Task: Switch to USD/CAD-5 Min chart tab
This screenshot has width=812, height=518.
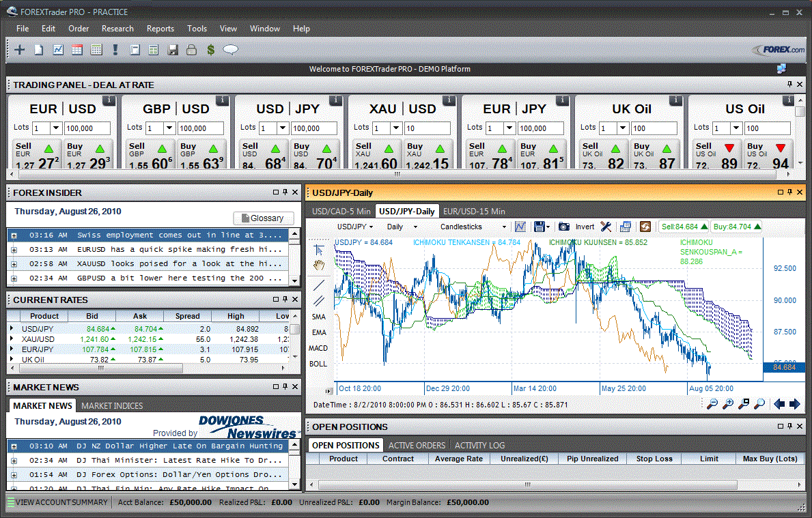Action: (x=341, y=211)
